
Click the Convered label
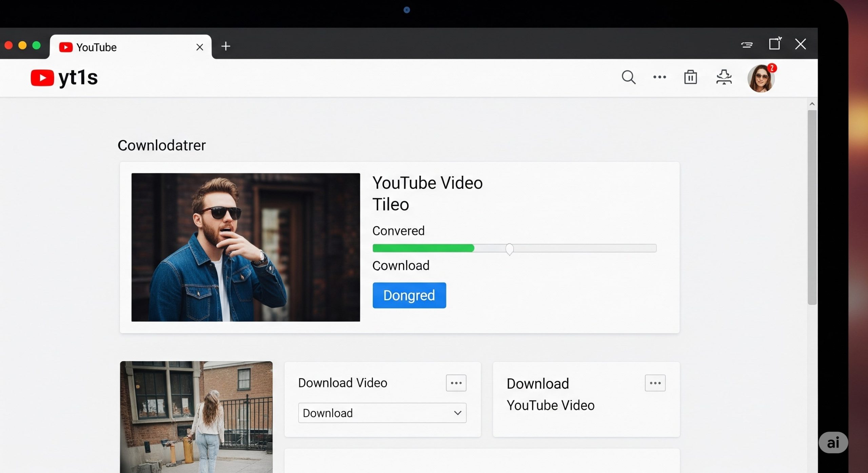(398, 231)
